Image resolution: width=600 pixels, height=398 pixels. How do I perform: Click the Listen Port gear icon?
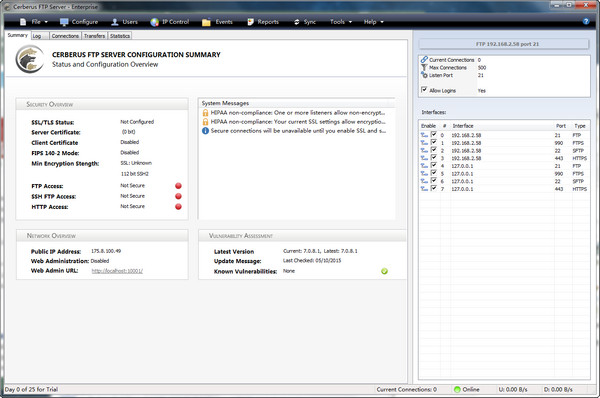click(424, 75)
